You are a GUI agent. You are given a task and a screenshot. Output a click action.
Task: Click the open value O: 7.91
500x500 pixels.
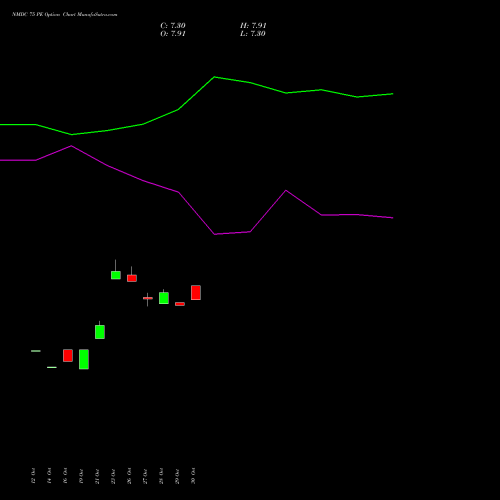coord(173,34)
